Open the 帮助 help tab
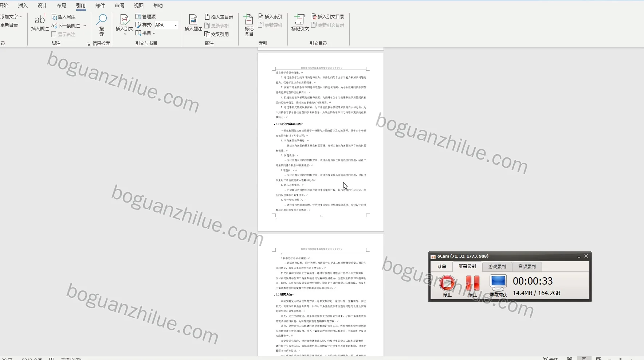 tap(158, 5)
